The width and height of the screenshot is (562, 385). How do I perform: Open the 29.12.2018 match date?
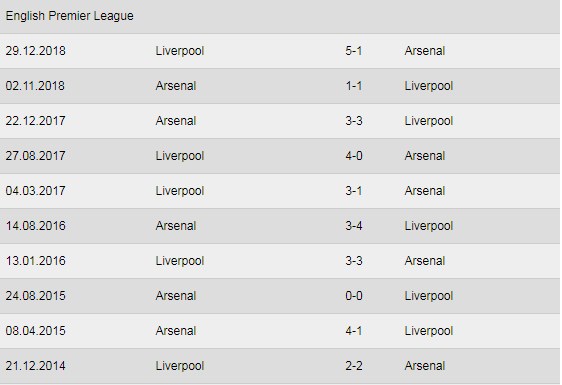coord(35,51)
